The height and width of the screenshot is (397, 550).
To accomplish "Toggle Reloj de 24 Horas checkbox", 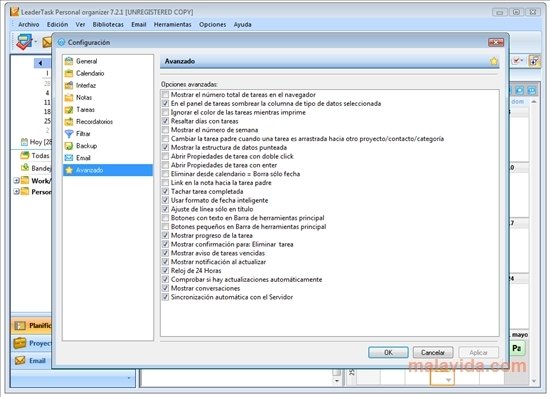I will tap(165, 271).
